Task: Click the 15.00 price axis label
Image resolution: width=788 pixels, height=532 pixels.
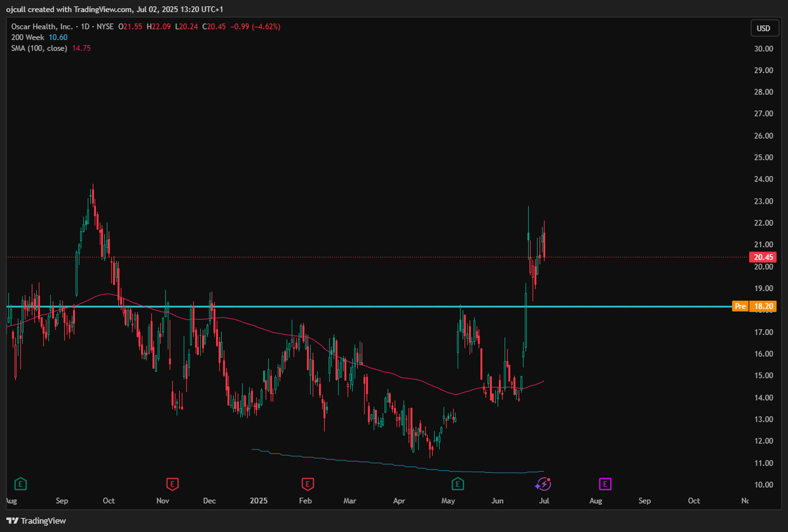Action: click(762, 376)
